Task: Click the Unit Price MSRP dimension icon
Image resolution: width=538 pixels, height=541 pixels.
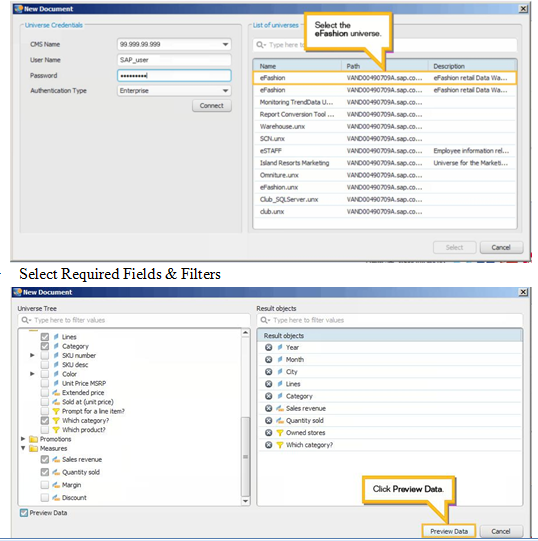Action: [x=56, y=383]
